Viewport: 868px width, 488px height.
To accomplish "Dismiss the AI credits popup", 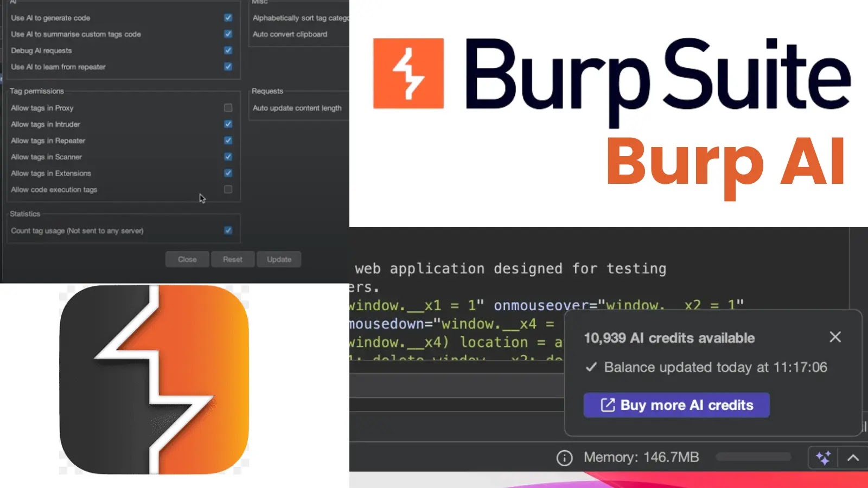I will (x=835, y=337).
